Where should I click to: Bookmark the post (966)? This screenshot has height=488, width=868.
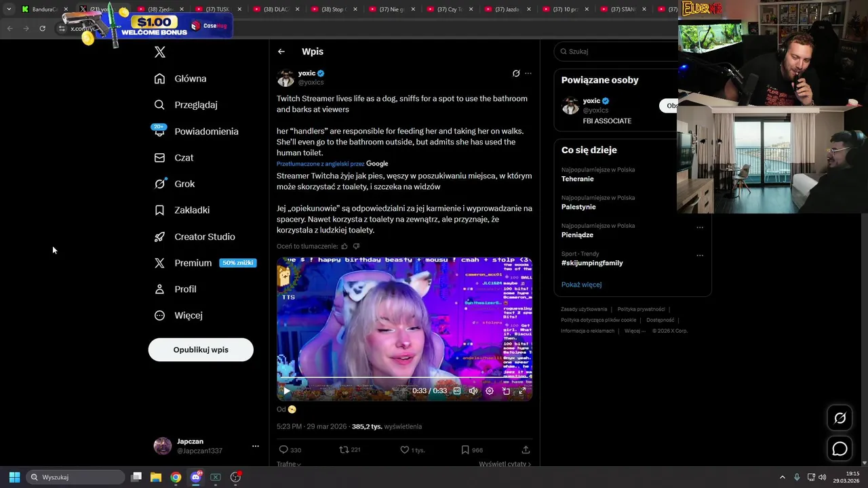pos(472,450)
